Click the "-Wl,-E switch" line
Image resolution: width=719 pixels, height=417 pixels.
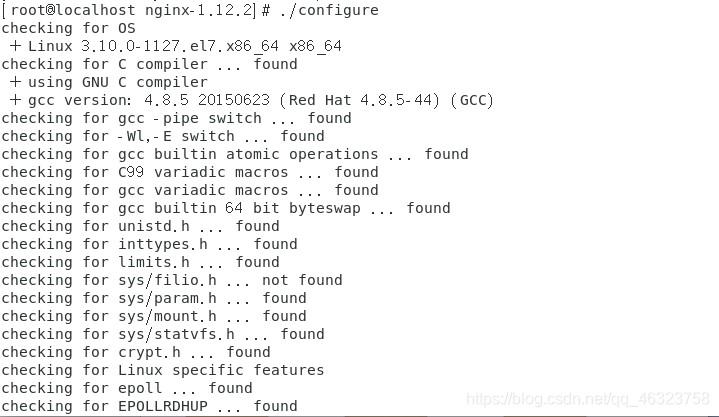tap(163, 136)
